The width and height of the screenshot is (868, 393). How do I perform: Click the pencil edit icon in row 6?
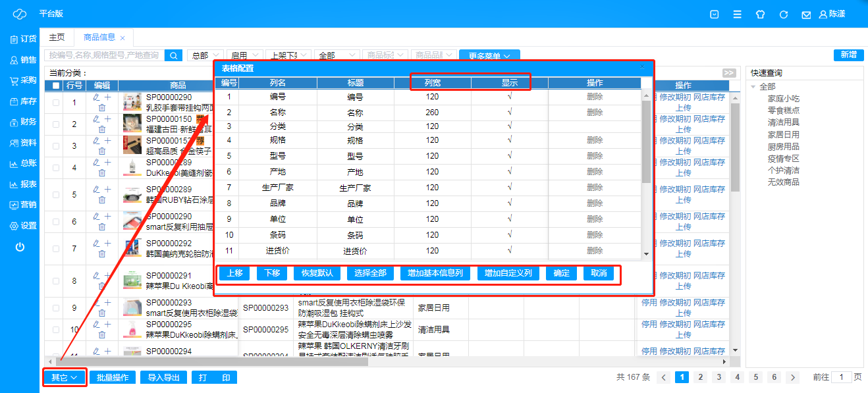coord(96,217)
